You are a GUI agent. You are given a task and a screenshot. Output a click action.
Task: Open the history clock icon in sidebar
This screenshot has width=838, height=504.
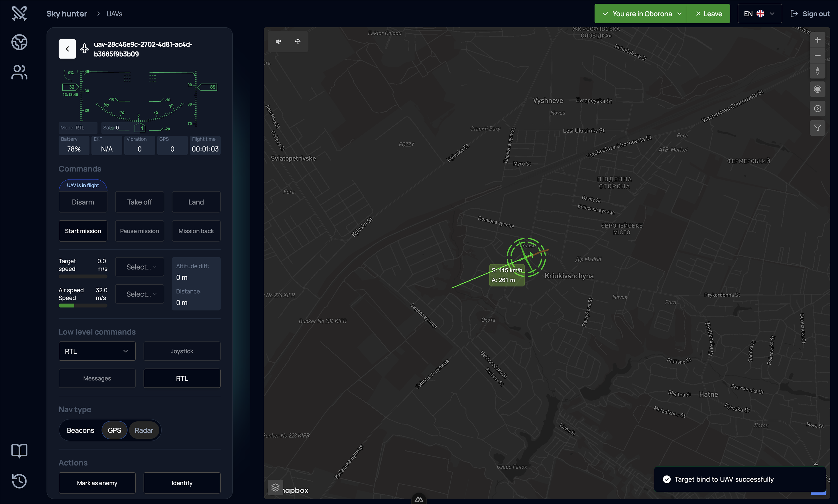coord(19,481)
